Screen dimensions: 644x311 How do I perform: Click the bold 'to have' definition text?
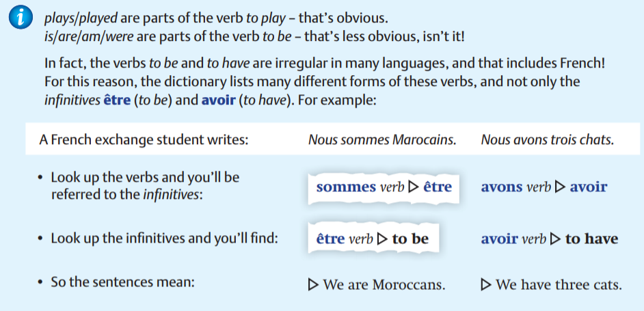pyautogui.click(x=591, y=239)
